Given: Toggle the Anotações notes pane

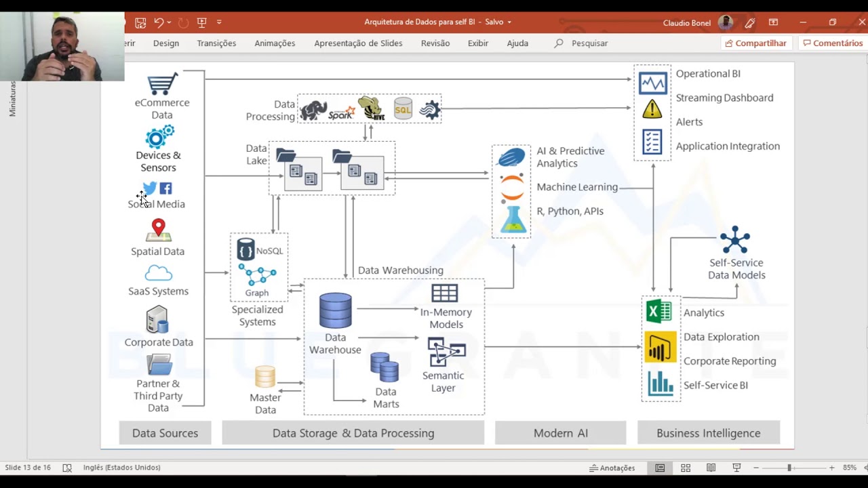Looking at the screenshot, I should click(612, 468).
